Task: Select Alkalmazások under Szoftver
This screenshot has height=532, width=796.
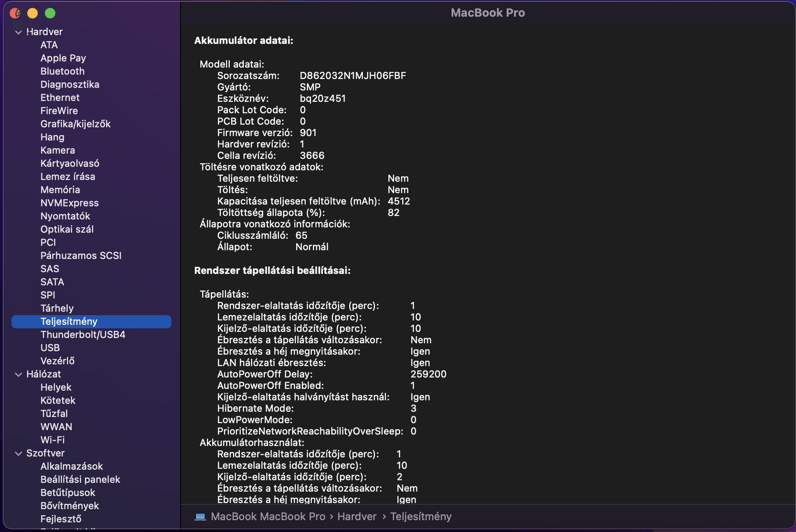Action: [x=72, y=466]
